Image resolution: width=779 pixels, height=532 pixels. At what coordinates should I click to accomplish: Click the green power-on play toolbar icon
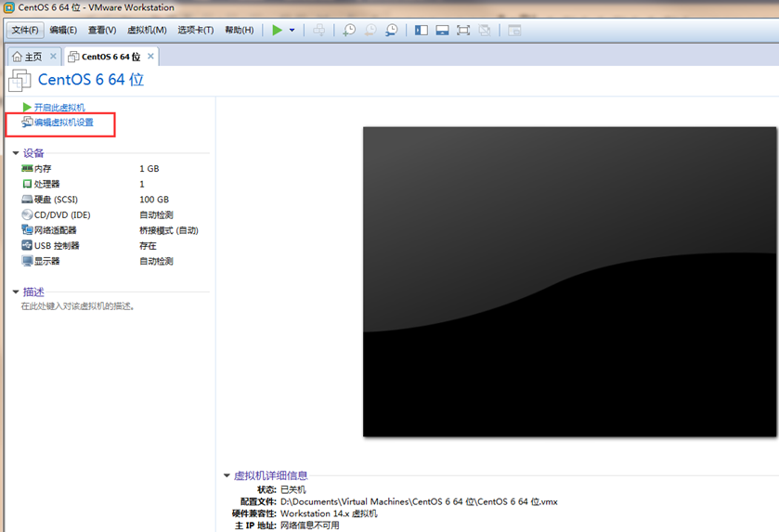click(278, 31)
